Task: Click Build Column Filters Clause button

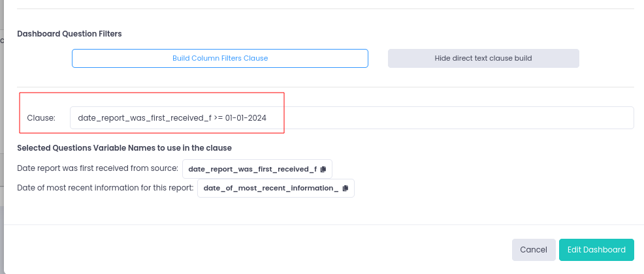Action: point(220,58)
